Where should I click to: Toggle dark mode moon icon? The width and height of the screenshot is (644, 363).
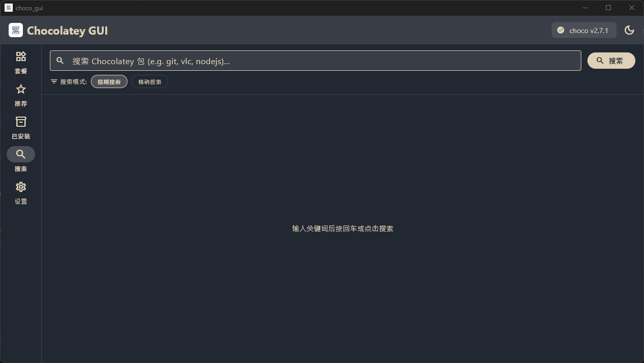point(629,30)
